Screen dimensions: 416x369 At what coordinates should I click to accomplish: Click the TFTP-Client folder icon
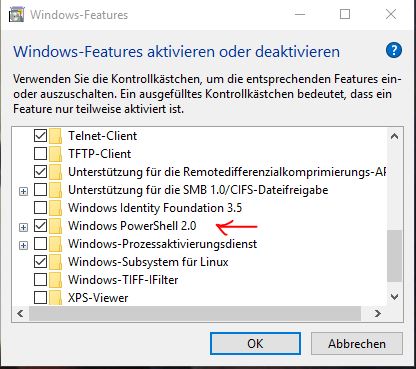(55, 154)
